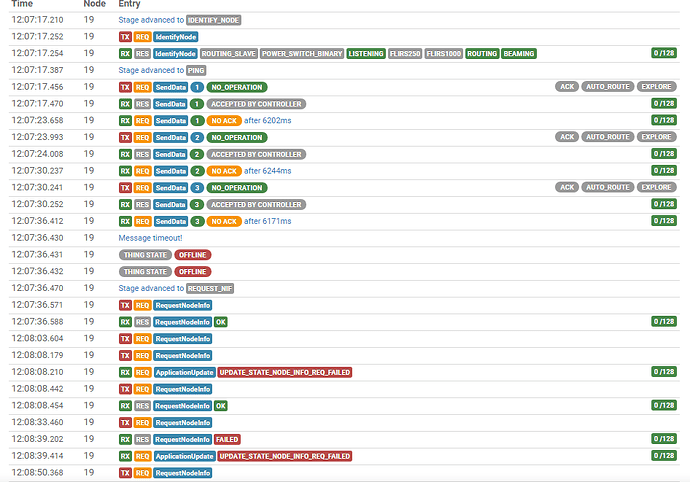690x482 pixels.
Task: Click the Entry column header
Action: tap(129, 4)
